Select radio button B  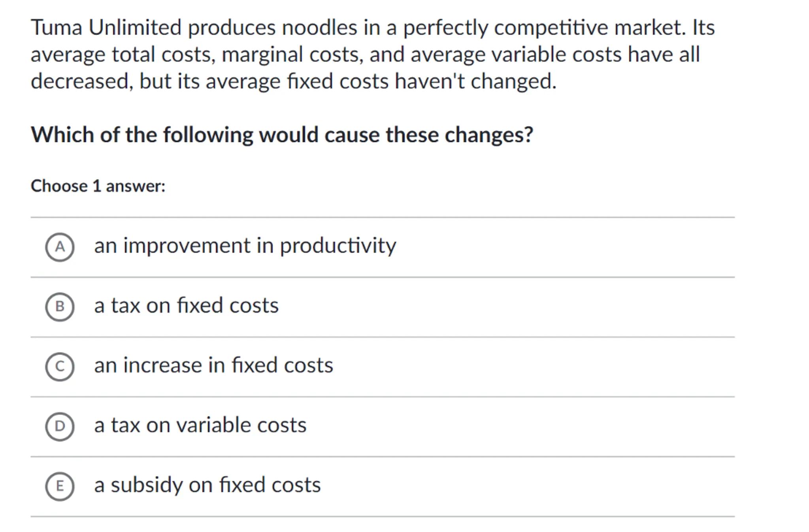pyautogui.click(x=60, y=307)
